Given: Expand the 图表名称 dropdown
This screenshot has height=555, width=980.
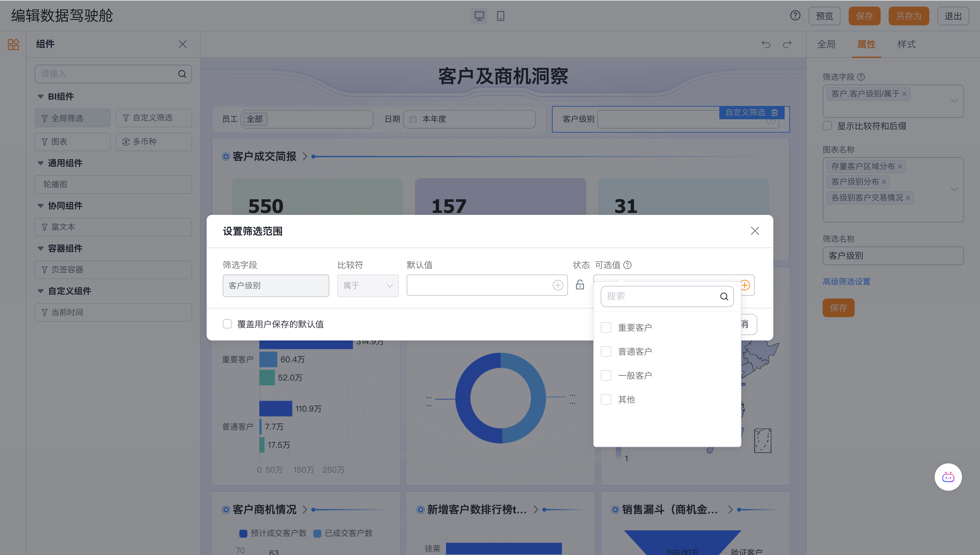Looking at the screenshot, I should click(x=954, y=190).
